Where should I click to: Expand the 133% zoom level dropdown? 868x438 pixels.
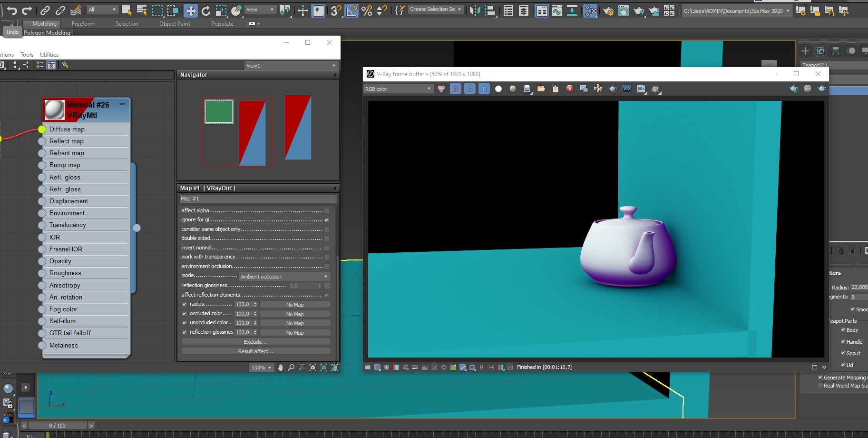tap(261, 368)
